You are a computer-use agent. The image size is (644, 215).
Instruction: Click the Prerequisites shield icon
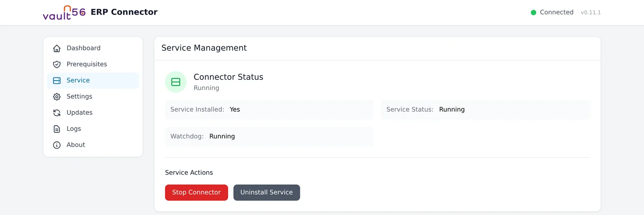tap(57, 65)
